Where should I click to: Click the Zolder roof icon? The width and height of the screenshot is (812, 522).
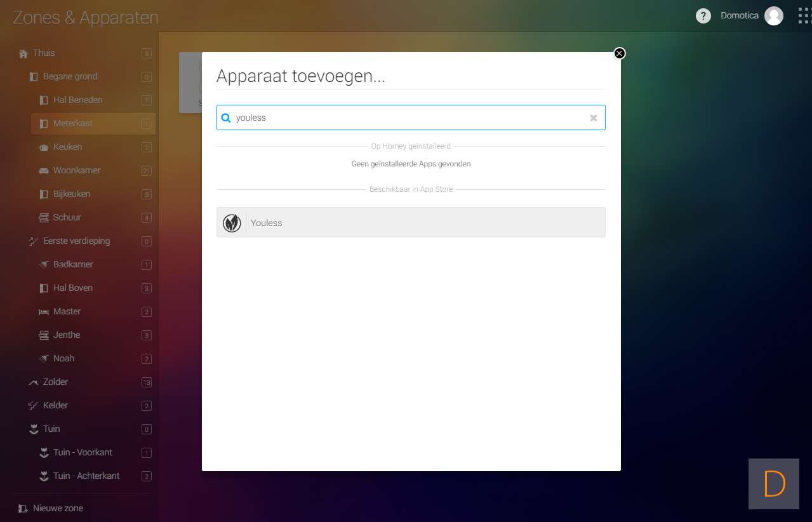(34, 382)
